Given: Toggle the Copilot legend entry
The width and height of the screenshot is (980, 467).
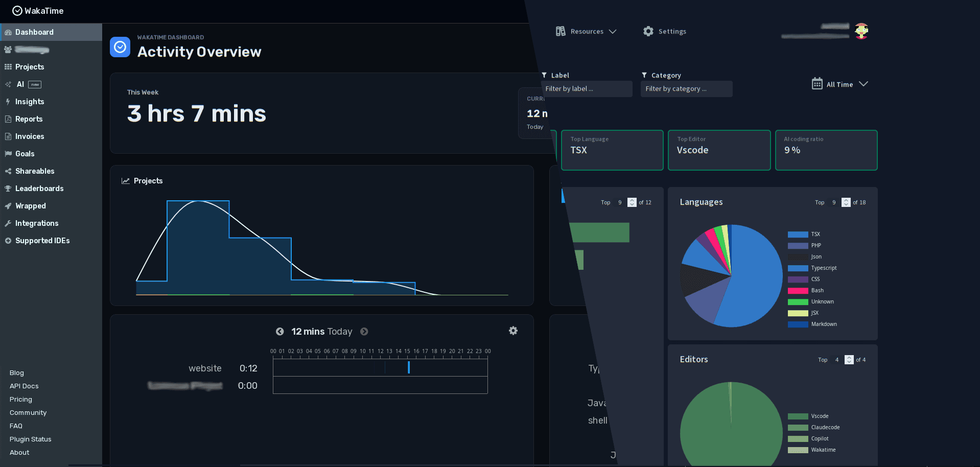Looking at the screenshot, I should [808, 439].
